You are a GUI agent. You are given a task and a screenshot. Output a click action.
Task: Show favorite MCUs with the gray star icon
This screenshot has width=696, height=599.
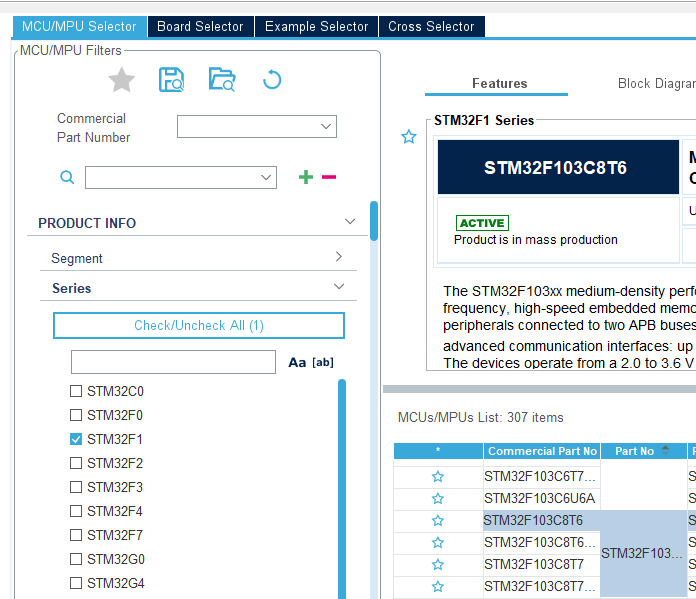(122, 80)
